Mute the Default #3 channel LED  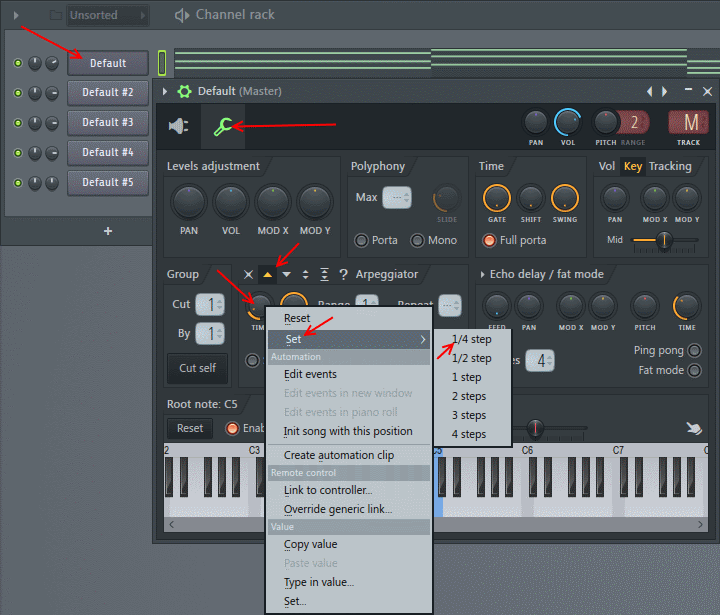pos(17,123)
